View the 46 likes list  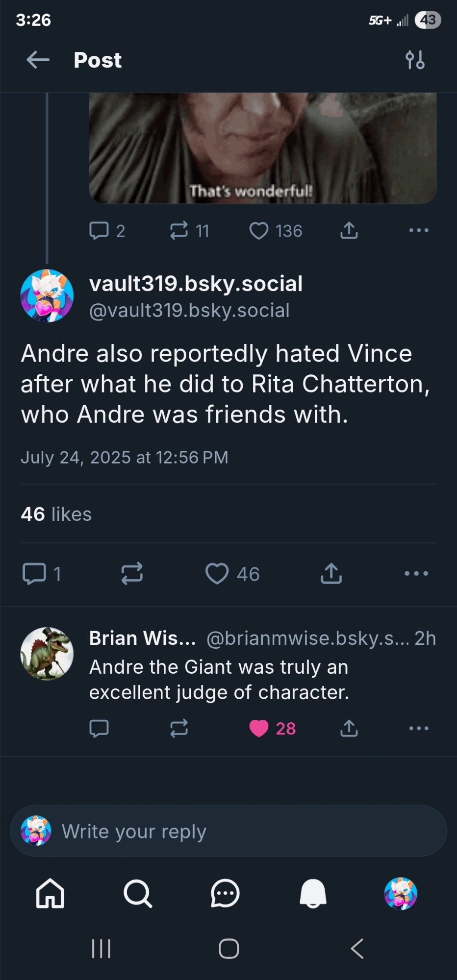pyautogui.click(x=56, y=514)
